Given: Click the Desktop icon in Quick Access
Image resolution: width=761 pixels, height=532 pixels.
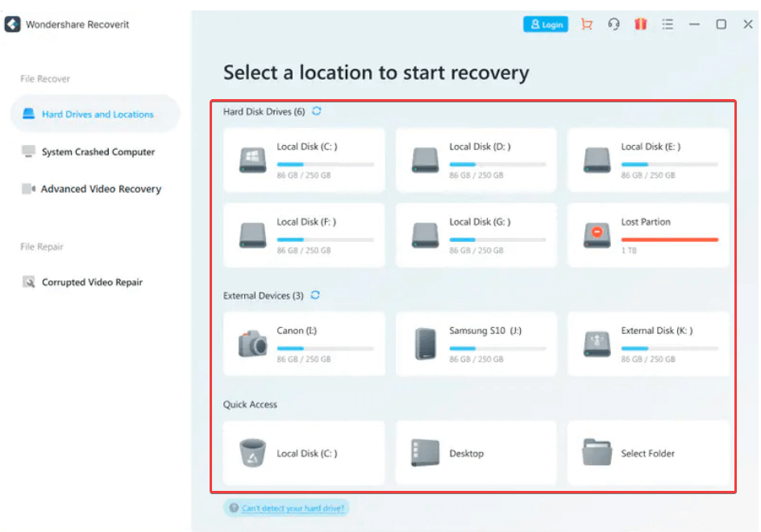Looking at the screenshot, I should [x=425, y=452].
